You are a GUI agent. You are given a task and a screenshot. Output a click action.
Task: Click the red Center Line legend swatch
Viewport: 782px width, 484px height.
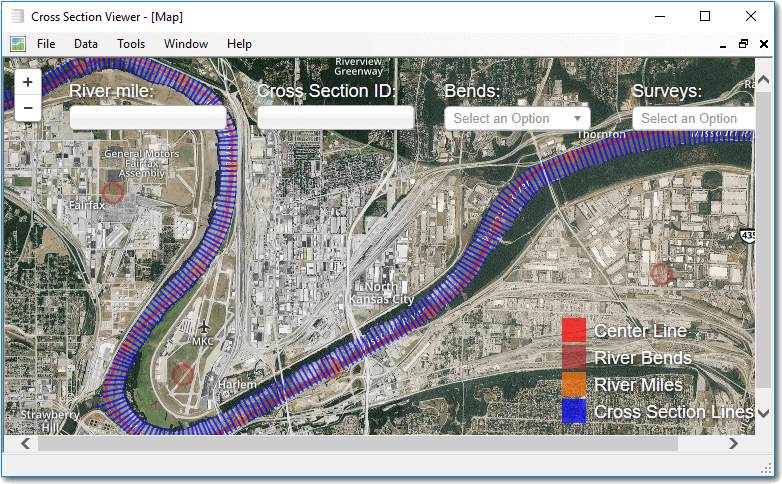click(x=574, y=330)
